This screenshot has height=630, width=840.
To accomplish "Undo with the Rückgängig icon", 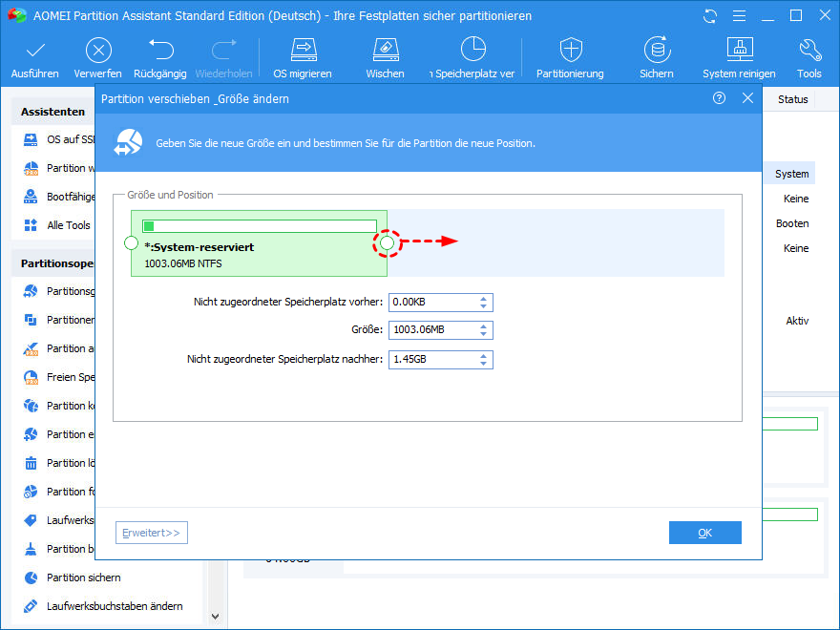I will [160, 50].
